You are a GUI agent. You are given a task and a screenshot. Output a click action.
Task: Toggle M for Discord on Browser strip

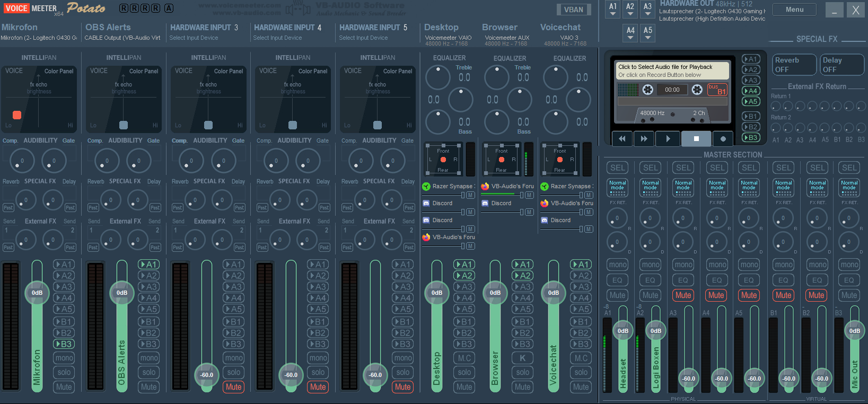(529, 212)
